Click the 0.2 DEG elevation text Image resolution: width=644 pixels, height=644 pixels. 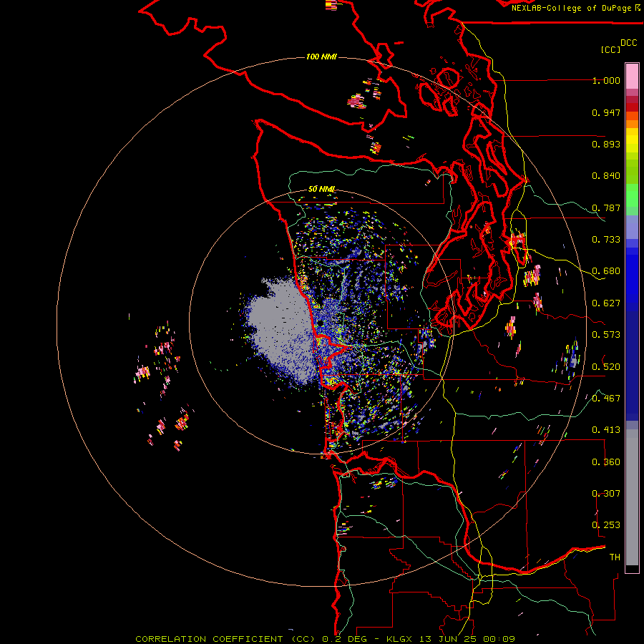click(x=344, y=639)
